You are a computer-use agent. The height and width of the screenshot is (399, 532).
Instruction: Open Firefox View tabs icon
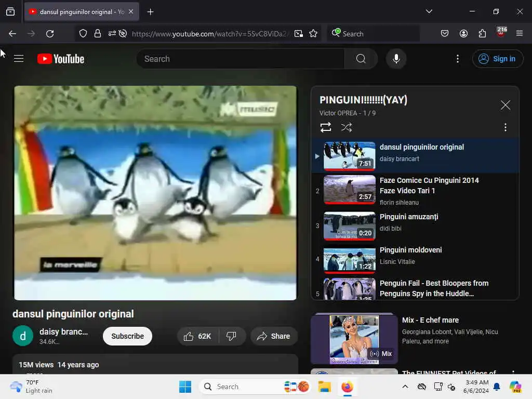[10, 11]
